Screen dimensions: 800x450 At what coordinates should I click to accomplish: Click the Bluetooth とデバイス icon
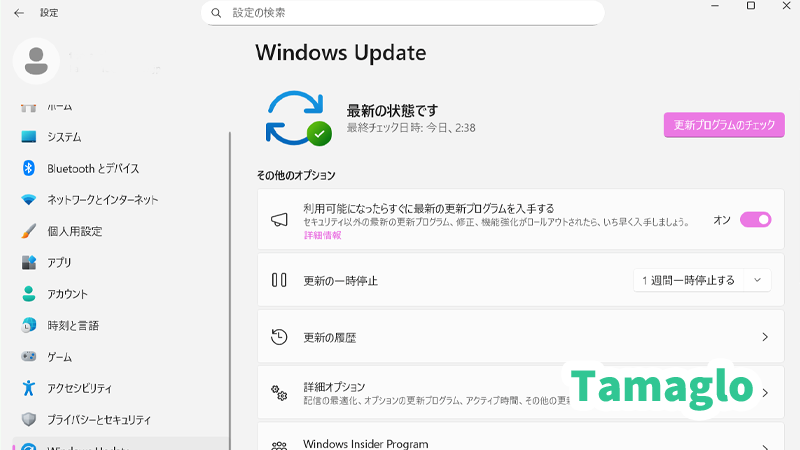tap(29, 168)
